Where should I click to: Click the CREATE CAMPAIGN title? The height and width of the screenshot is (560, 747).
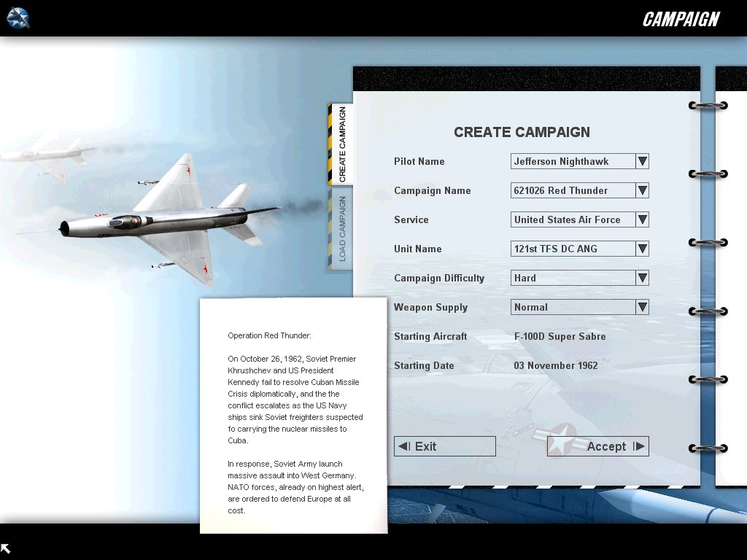click(522, 132)
